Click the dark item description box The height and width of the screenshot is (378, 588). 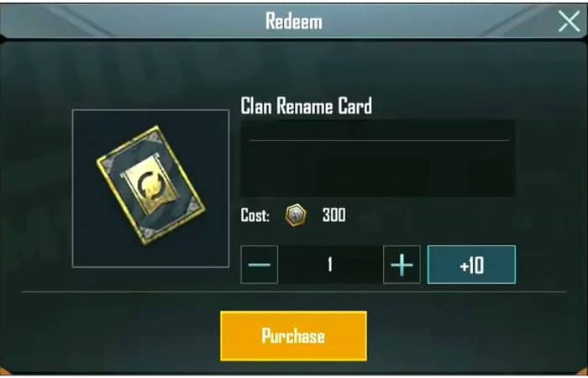tap(378, 158)
